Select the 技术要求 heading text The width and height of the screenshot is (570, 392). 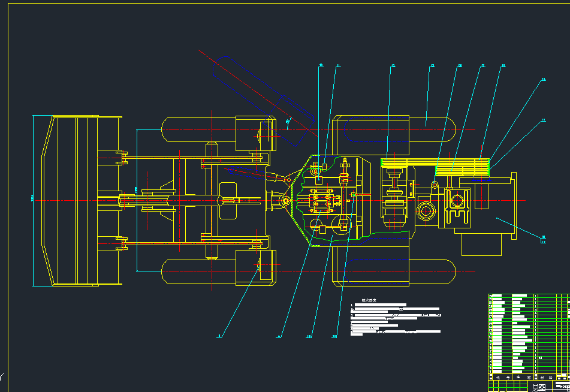pyautogui.click(x=369, y=300)
